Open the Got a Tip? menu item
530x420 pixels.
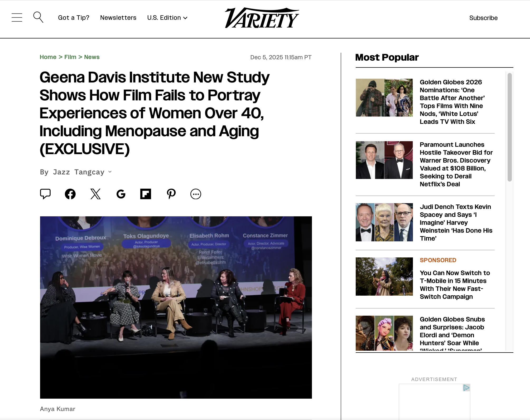(73, 18)
